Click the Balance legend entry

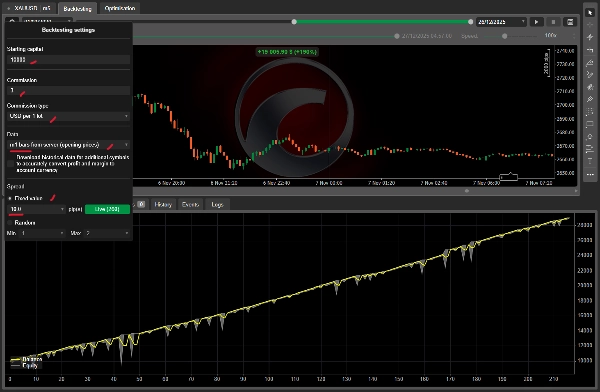(26, 359)
